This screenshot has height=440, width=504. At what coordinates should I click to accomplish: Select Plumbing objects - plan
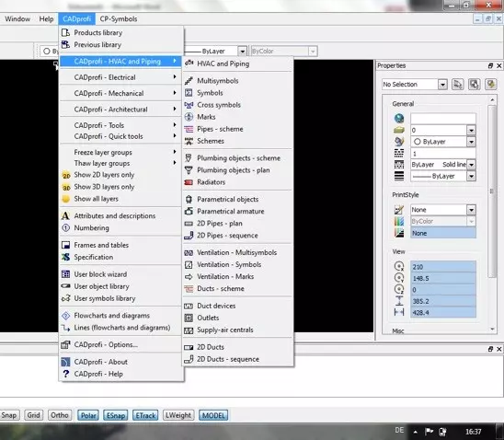click(x=233, y=170)
